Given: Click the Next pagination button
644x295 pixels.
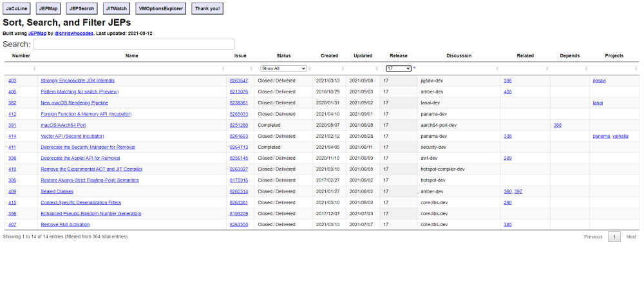Looking at the screenshot, I should 631,237.
